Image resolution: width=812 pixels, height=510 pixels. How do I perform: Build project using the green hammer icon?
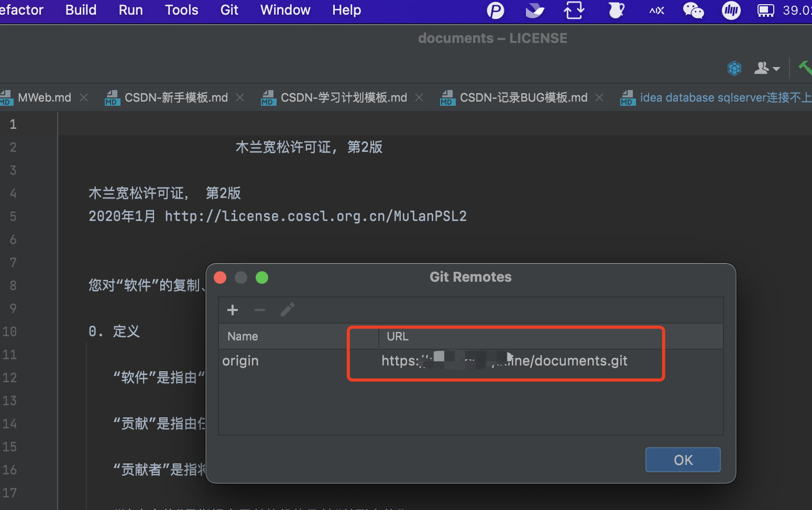(805, 68)
